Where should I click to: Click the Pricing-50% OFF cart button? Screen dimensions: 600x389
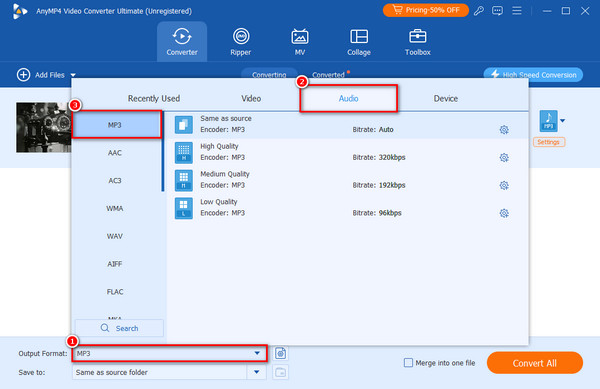(x=426, y=10)
